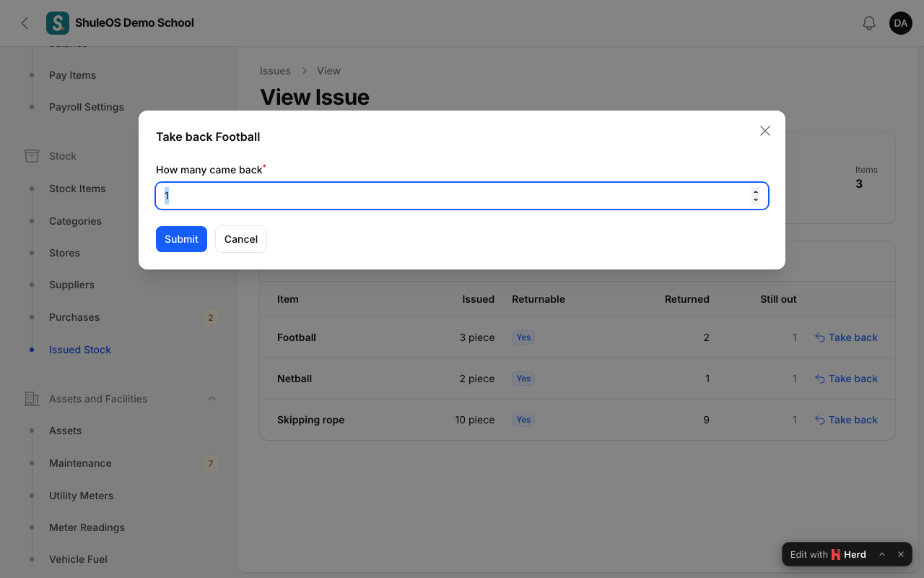Take back the Netball item
Screen dimensions: 924x578
[846, 379]
